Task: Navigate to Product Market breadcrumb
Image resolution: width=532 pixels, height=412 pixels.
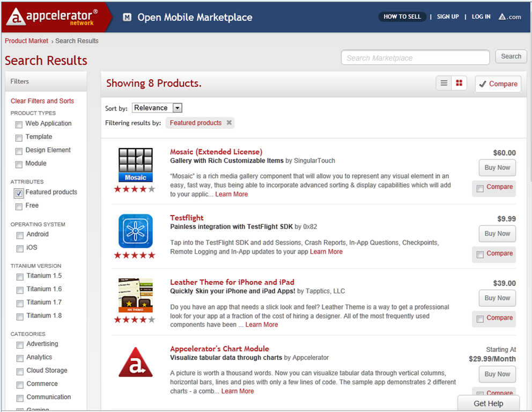Action: 26,41
